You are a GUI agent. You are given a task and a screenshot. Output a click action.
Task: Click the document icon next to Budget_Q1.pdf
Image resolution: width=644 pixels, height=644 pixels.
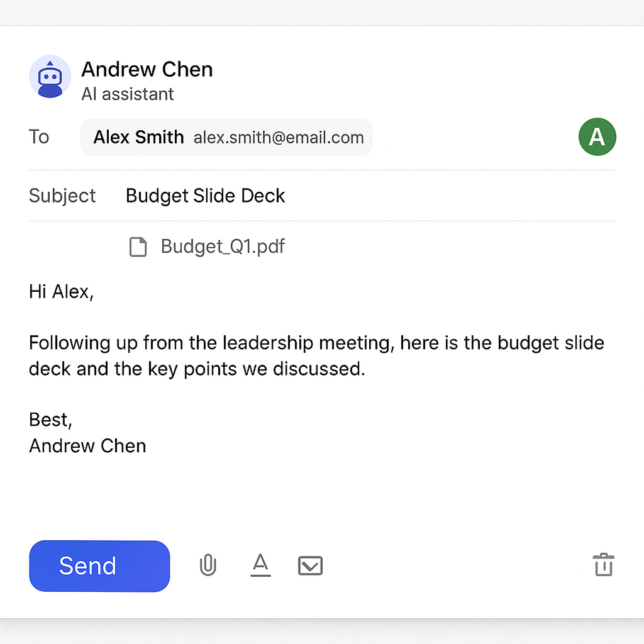point(138,247)
